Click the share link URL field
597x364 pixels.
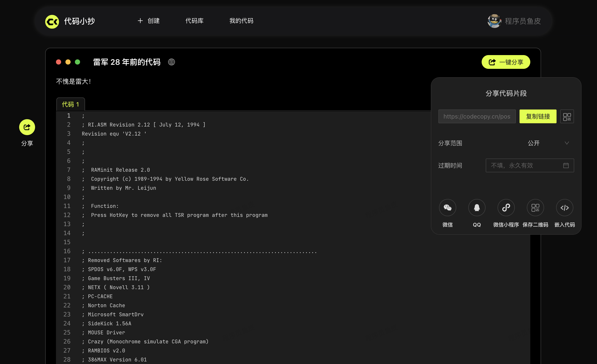pyautogui.click(x=476, y=116)
